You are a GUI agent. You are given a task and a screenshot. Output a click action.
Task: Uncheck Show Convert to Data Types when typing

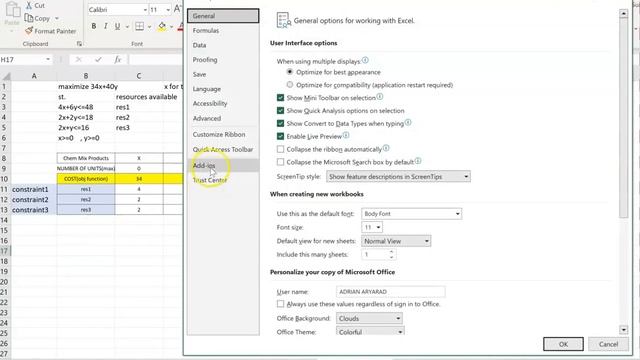(x=280, y=123)
